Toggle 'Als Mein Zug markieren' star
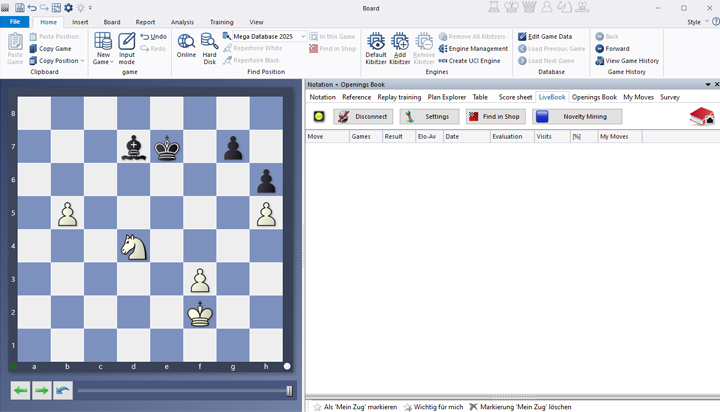 (316, 407)
